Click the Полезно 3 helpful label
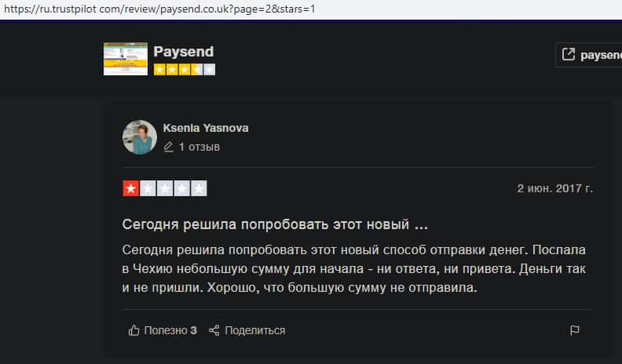622x364 pixels. pos(170,330)
